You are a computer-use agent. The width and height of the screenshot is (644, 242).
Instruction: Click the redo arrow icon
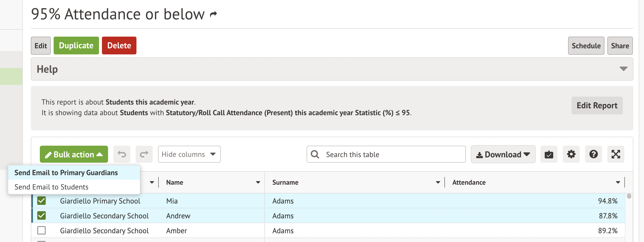pyautogui.click(x=144, y=154)
